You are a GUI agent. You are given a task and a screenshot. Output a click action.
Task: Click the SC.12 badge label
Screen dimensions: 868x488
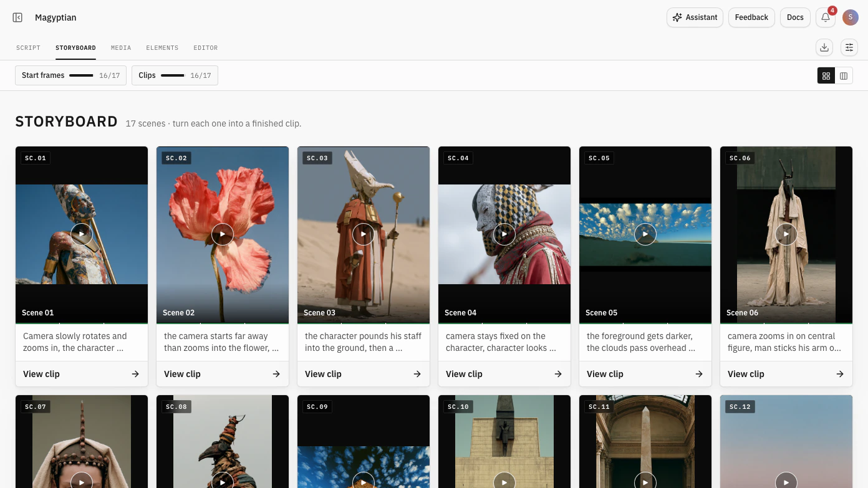point(740,407)
